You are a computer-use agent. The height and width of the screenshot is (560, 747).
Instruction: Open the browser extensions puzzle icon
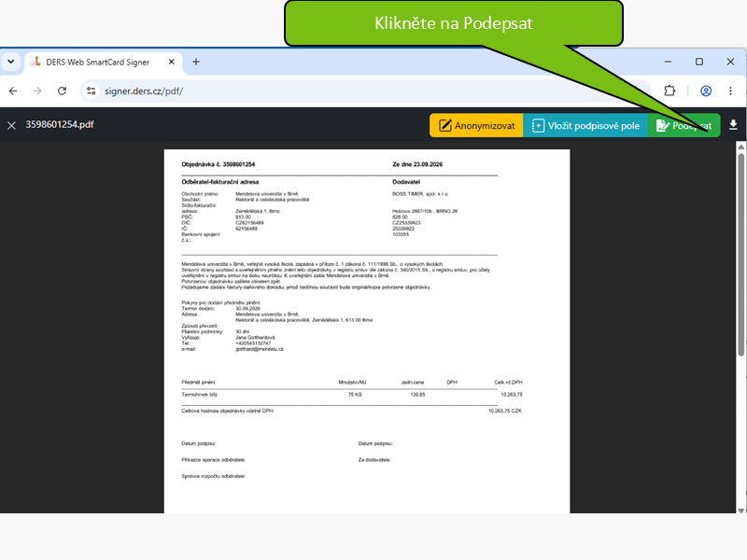pyautogui.click(x=669, y=91)
